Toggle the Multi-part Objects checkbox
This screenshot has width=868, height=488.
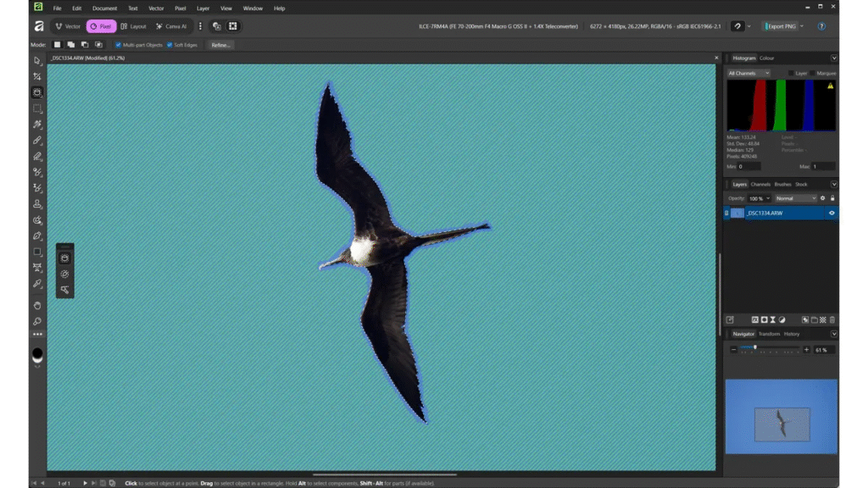118,45
